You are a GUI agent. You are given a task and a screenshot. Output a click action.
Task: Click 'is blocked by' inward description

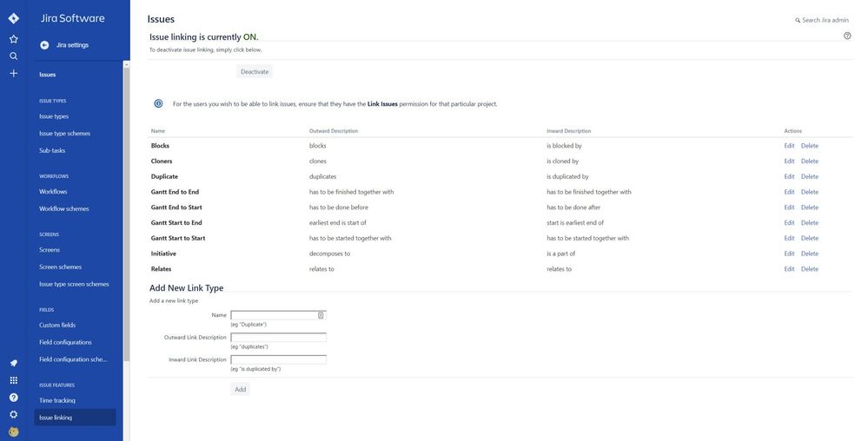tap(564, 146)
